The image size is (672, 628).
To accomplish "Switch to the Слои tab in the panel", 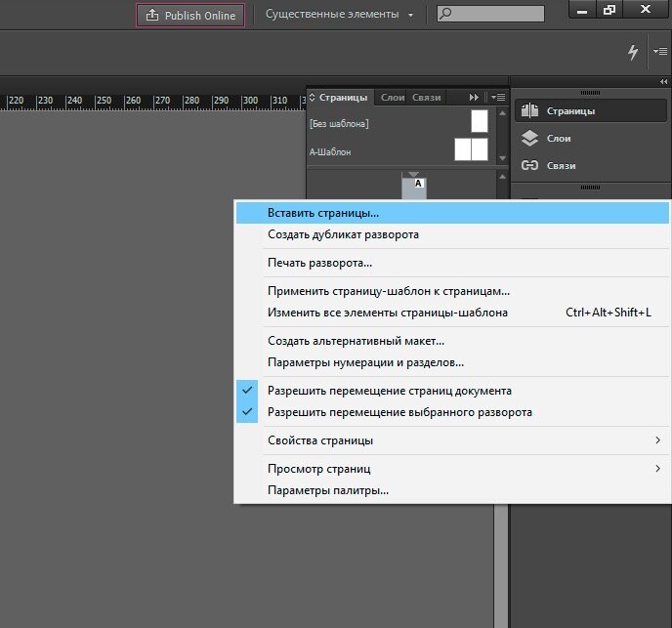I will tap(392, 98).
